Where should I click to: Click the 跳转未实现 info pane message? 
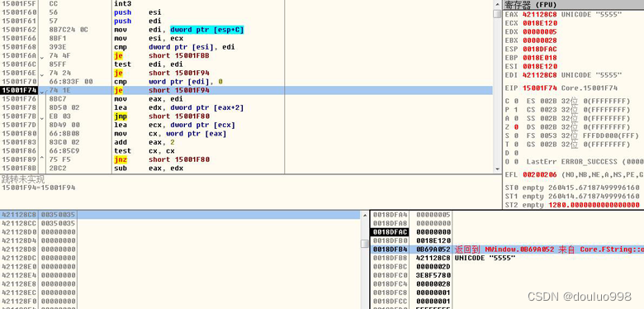coord(23,179)
